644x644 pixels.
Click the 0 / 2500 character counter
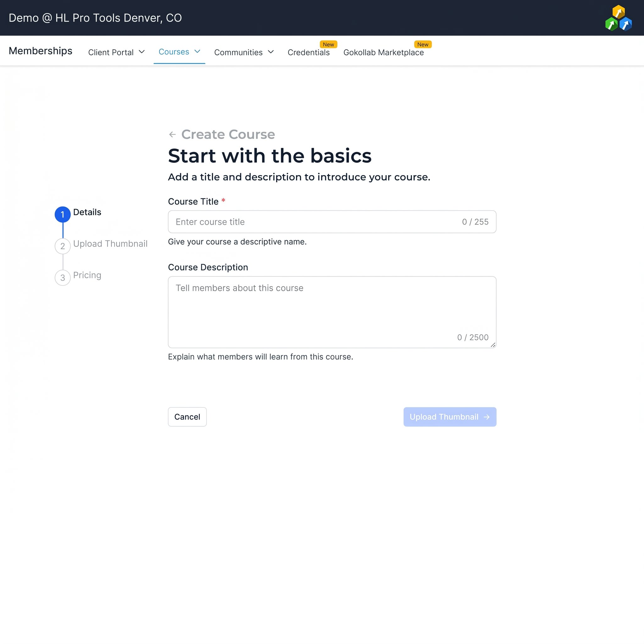(473, 337)
